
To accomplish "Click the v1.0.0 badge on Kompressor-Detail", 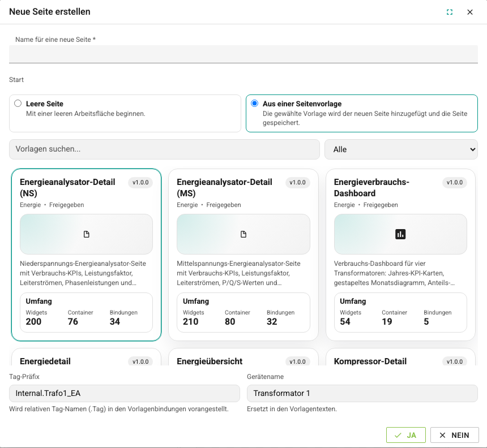I will tap(455, 361).
